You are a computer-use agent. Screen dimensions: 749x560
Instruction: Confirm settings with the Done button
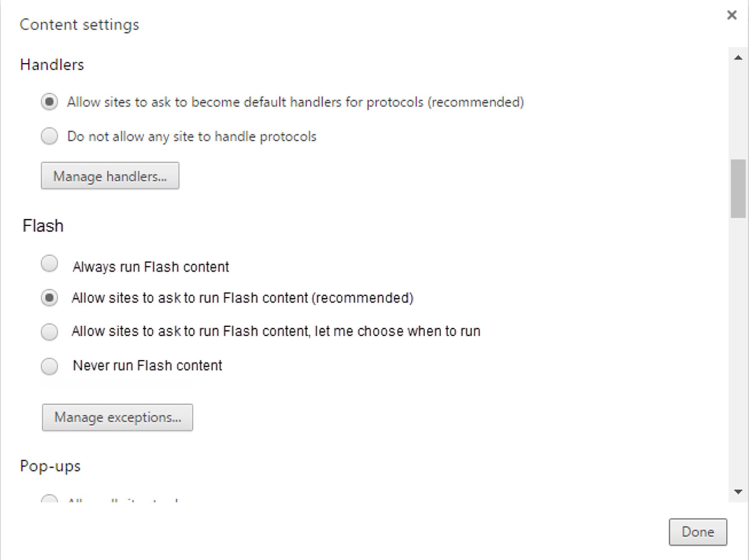[x=698, y=532]
